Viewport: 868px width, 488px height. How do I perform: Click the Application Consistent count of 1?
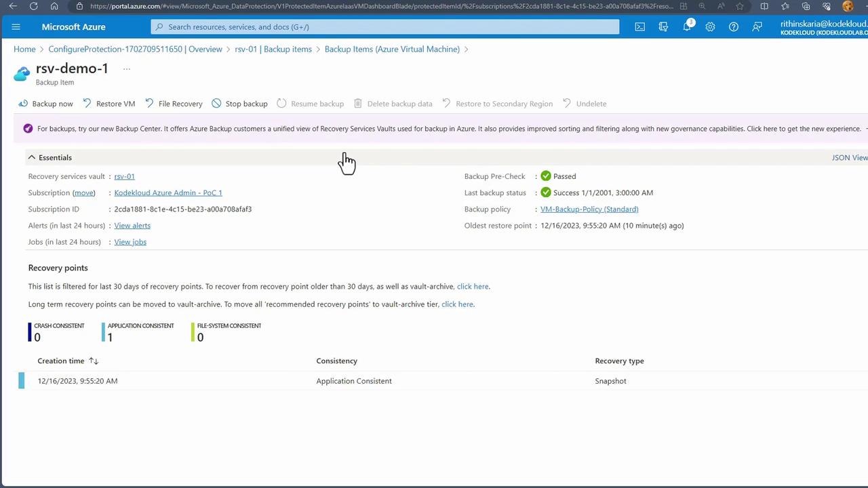(110, 338)
